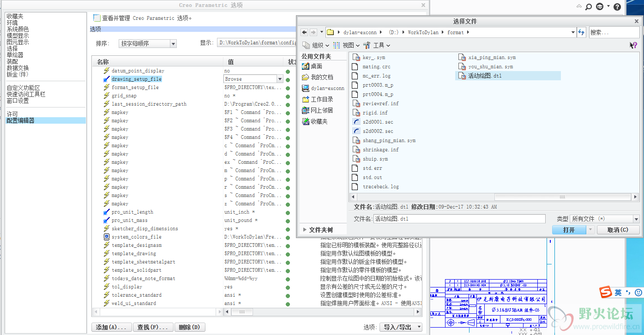Click the Sogou input method S icon
Screen dimensions: 644x335
point(606,293)
